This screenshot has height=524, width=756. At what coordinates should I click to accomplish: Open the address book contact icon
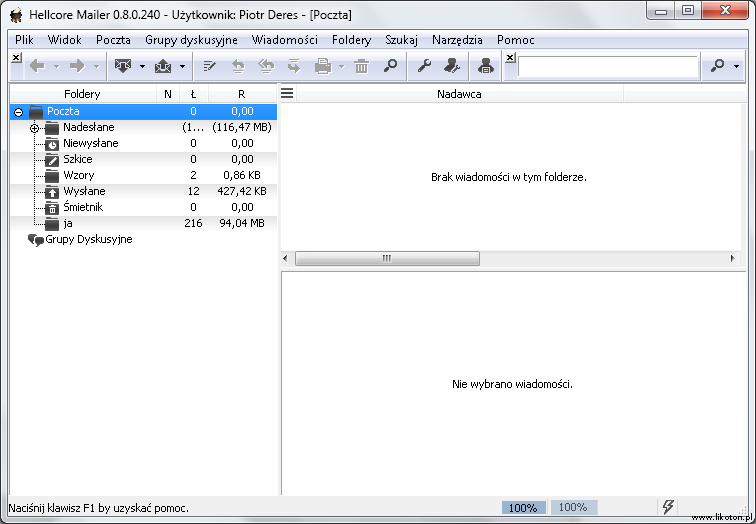coord(486,66)
